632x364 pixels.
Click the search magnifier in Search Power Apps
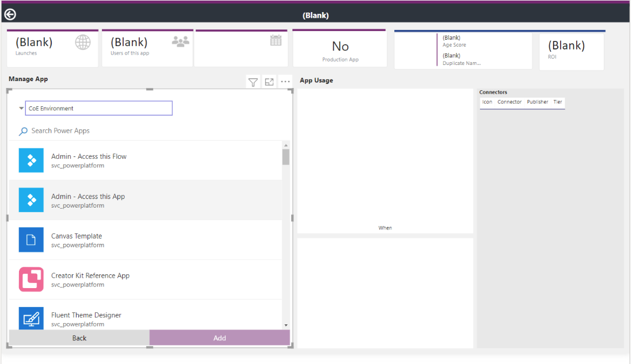tap(23, 131)
